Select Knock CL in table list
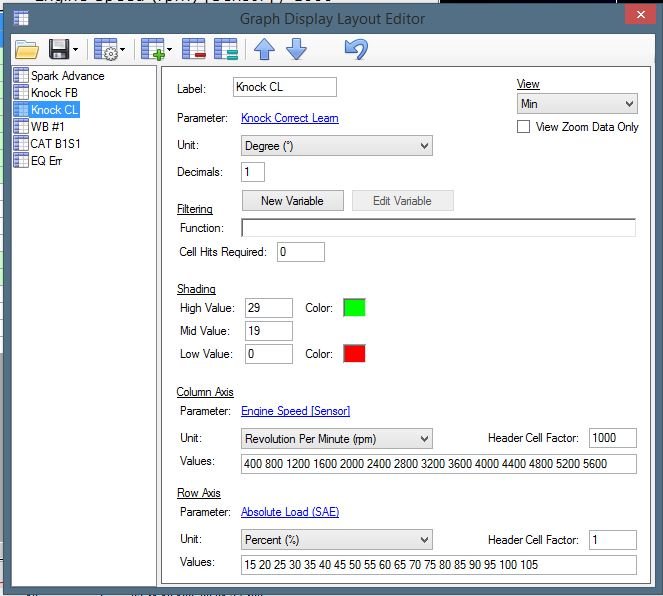The width and height of the screenshot is (663, 596). click(x=54, y=110)
